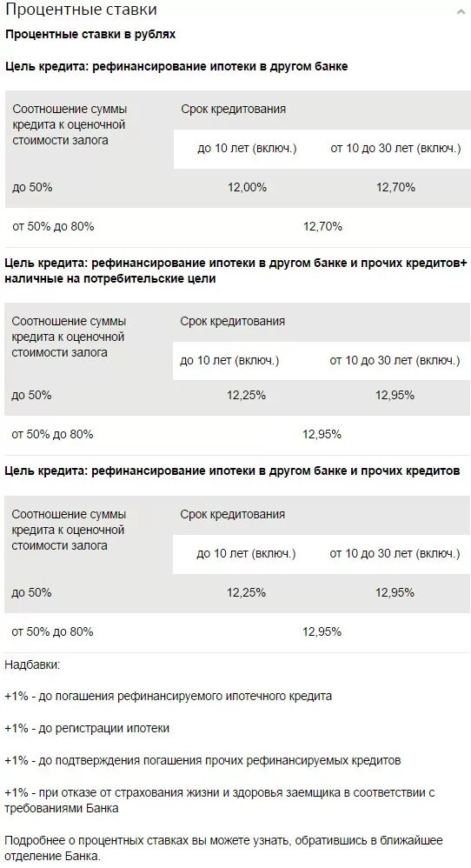Select the Процентные ставки в рублях subheading
The width and height of the screenshot is (471, 868).
tap(90, 34)
